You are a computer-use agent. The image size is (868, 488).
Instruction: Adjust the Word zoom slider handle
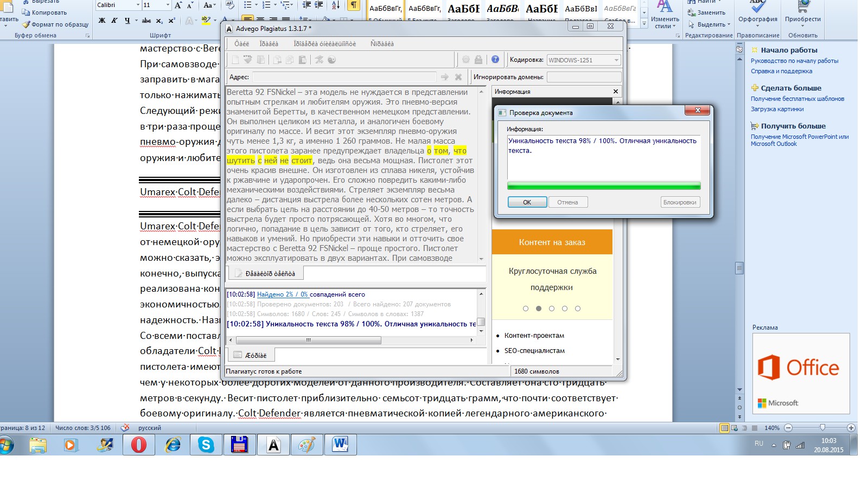point(822,428)
